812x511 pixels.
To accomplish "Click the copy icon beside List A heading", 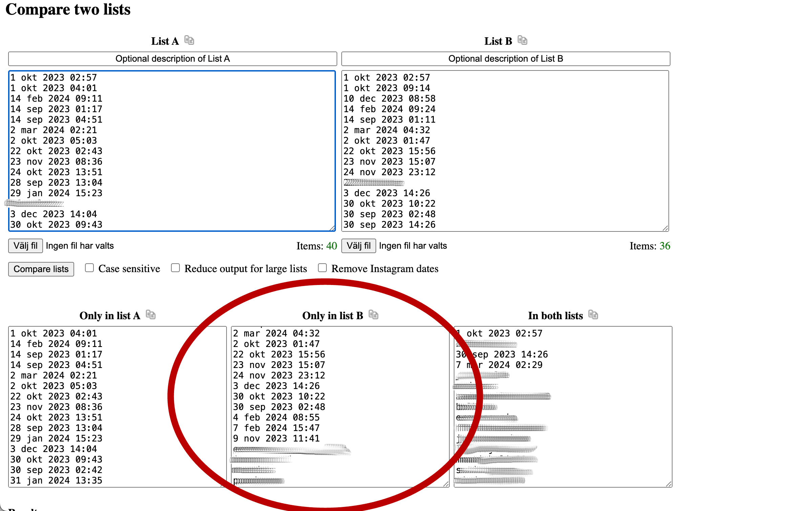I will [189, 40].
